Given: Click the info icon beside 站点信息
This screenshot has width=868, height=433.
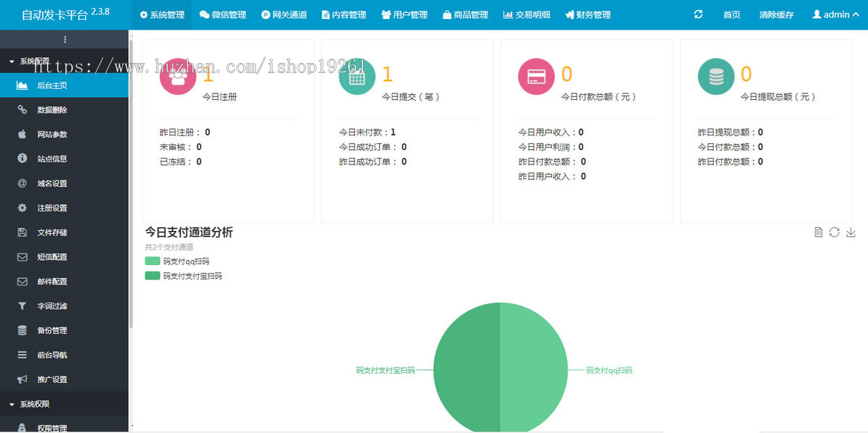Looking at the screenshot, I should (x=22, y=159).
